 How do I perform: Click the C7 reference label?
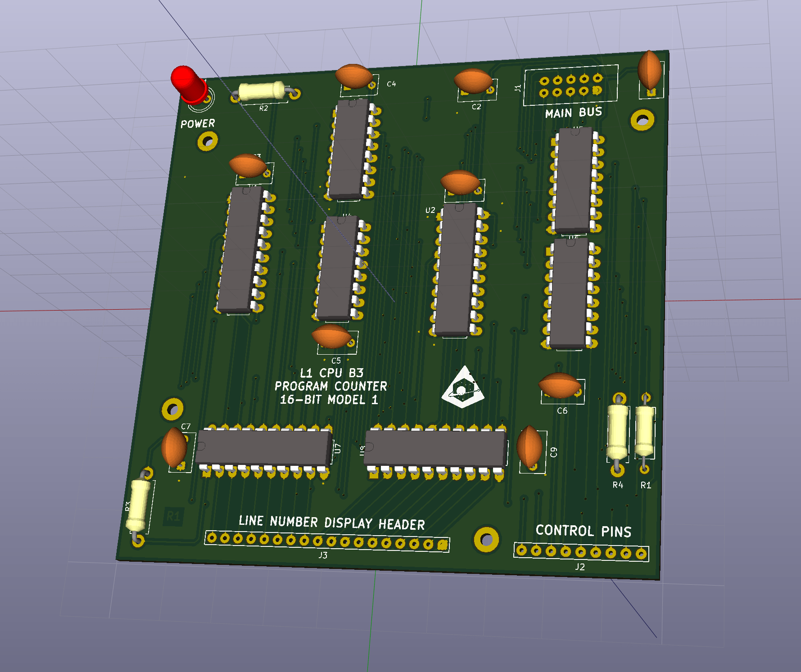[x=186, y=426]
